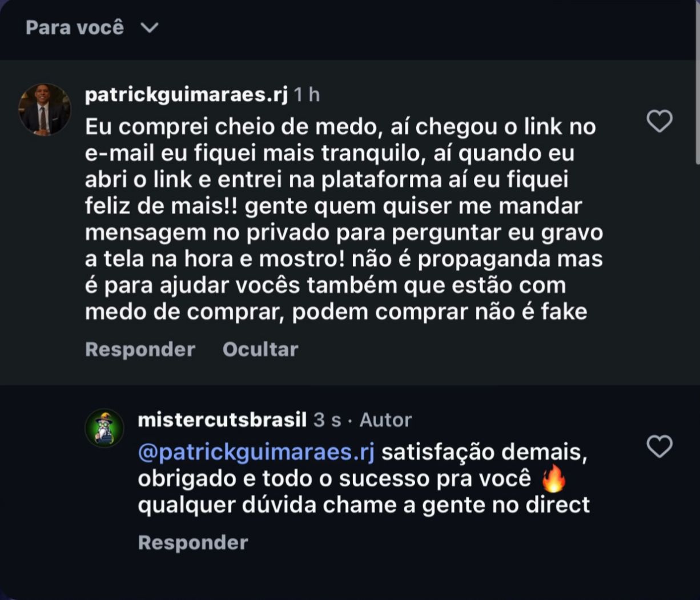The width and height of the screenshot is (700, 600).
Task: Open the patrickguimaraes.rj username link
Action: pos(186,94)
